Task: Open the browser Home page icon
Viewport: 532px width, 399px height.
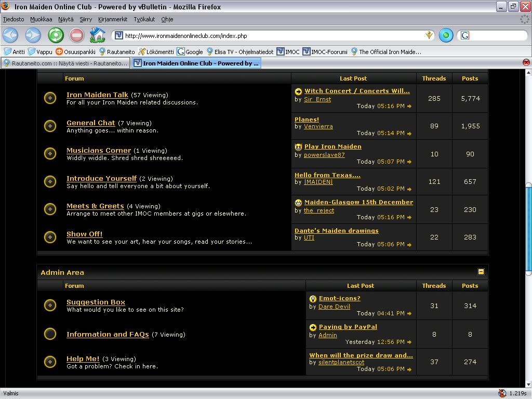Action: [97, 35]
